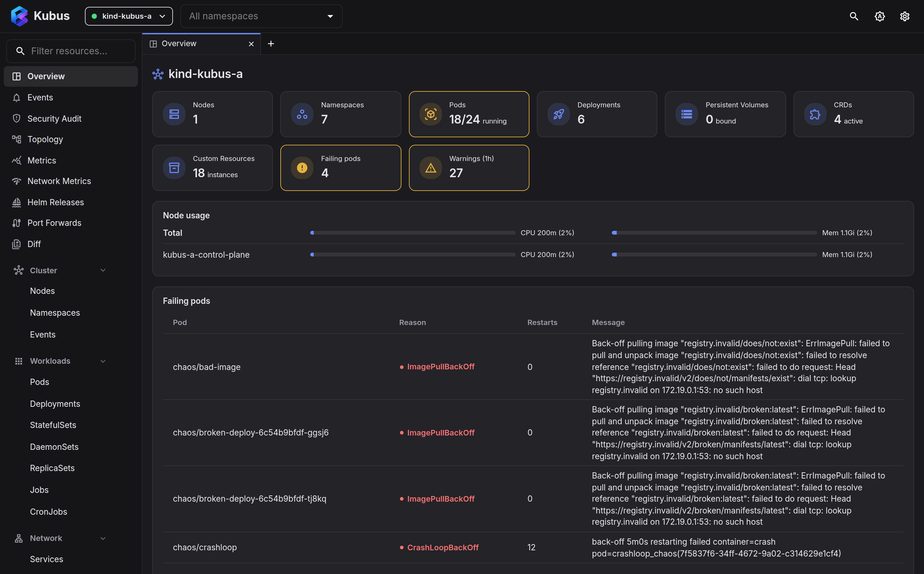The height and width of the screenshot is (574, 924).
Task: Open the chaos/bad-image pod row
Action: (x=533, y=367)
